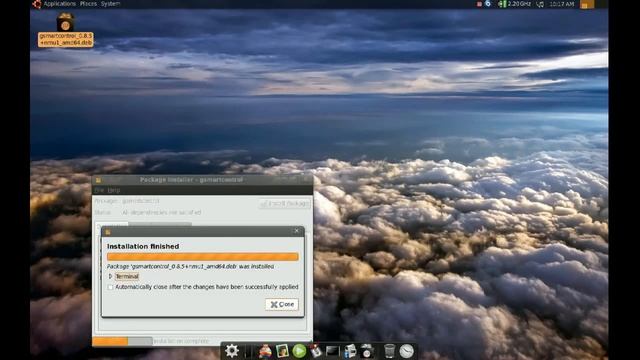The width and height of the screenshot is (640, 360).
Task: Open the Places menu in top panel
Action: 88,4
